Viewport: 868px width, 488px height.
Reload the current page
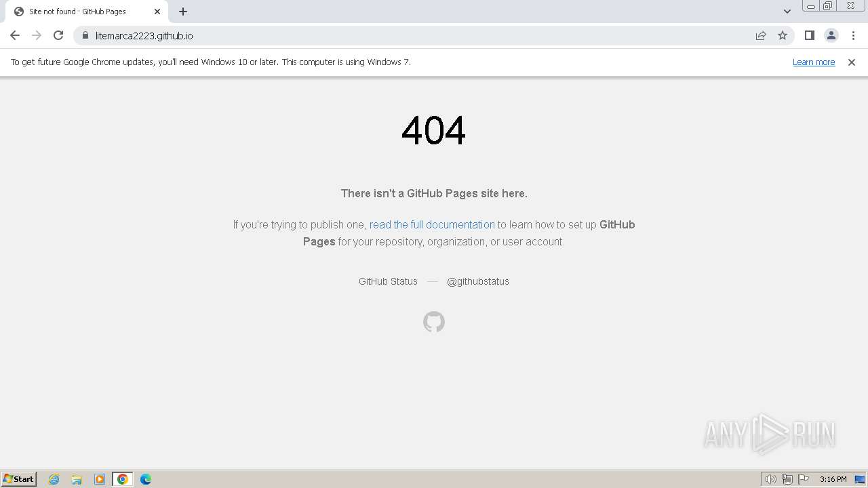(x=58, y=35)
